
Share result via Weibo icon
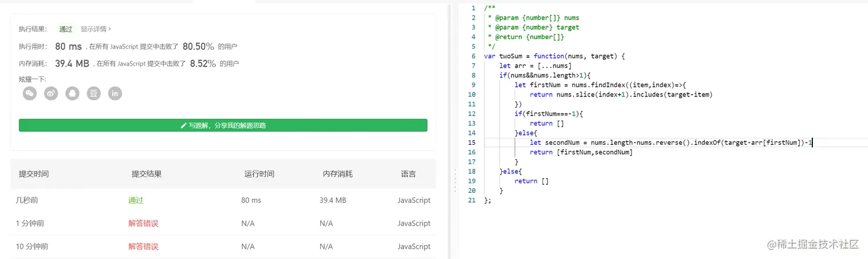click(x=51, y=93)
